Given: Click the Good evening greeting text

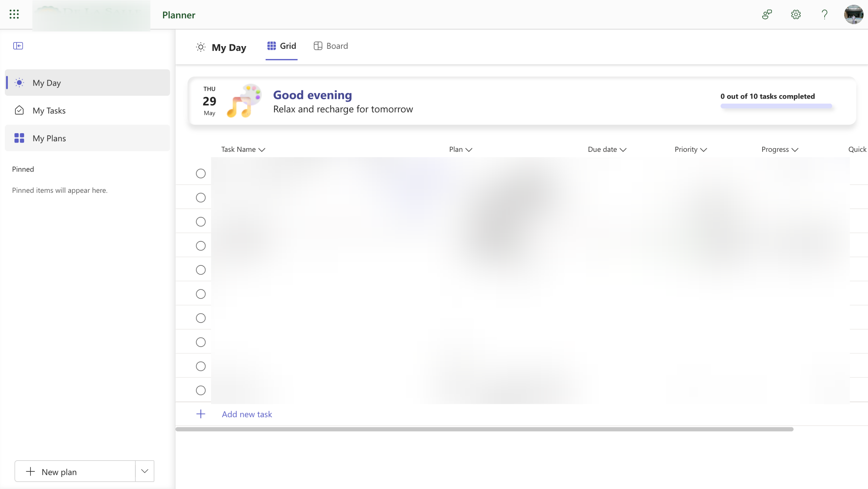Looking at the screenshot, I should (312, 95).
